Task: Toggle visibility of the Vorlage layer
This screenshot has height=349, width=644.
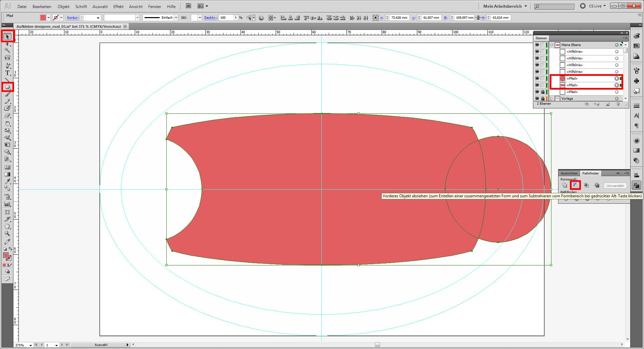Action: (537, 99)
